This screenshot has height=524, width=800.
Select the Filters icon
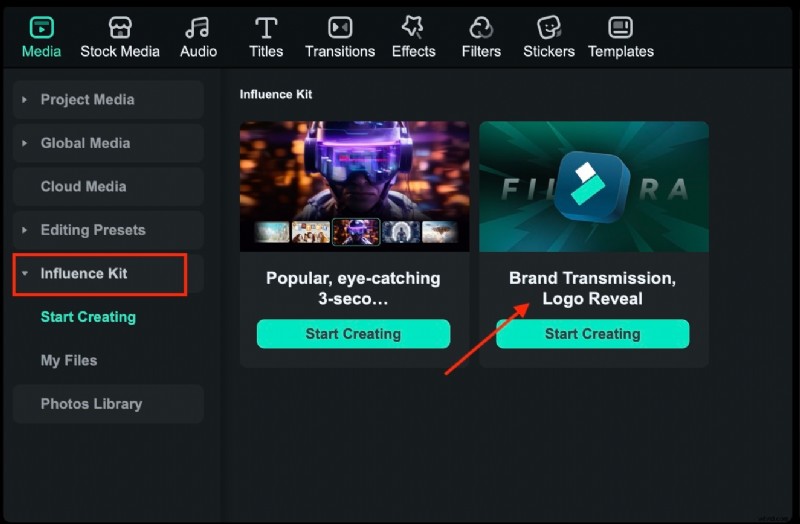point(481,28)
